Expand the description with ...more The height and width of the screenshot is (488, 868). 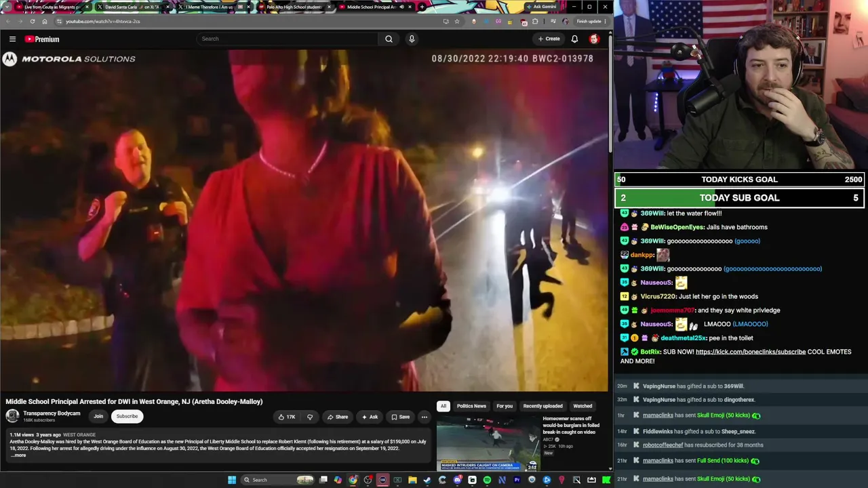pos(18,455)
